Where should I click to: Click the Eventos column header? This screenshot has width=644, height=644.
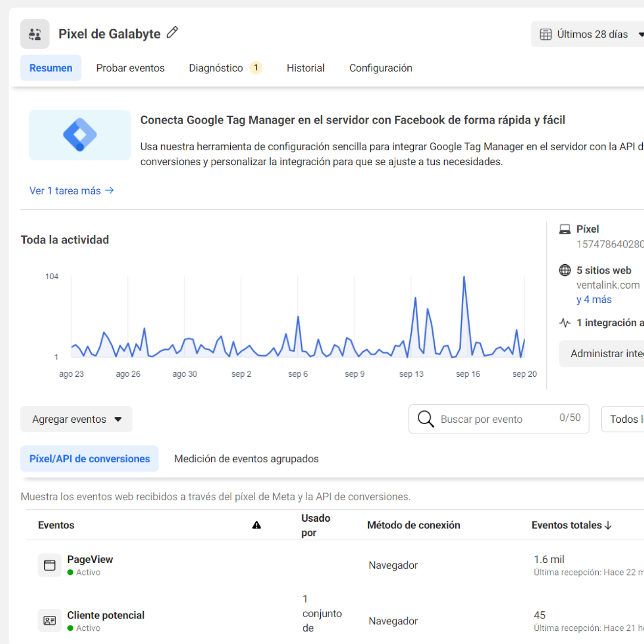click(x=56, y=525)
